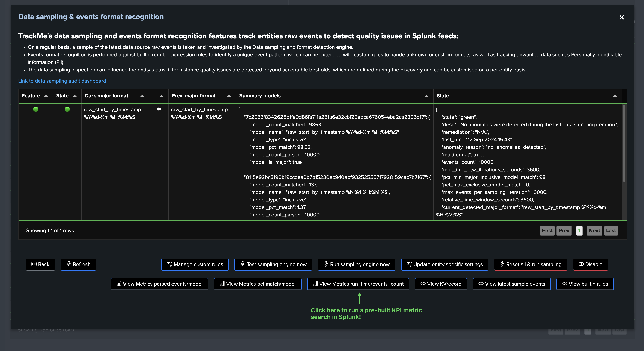Sort Curr. major format column

coord(142,96)
